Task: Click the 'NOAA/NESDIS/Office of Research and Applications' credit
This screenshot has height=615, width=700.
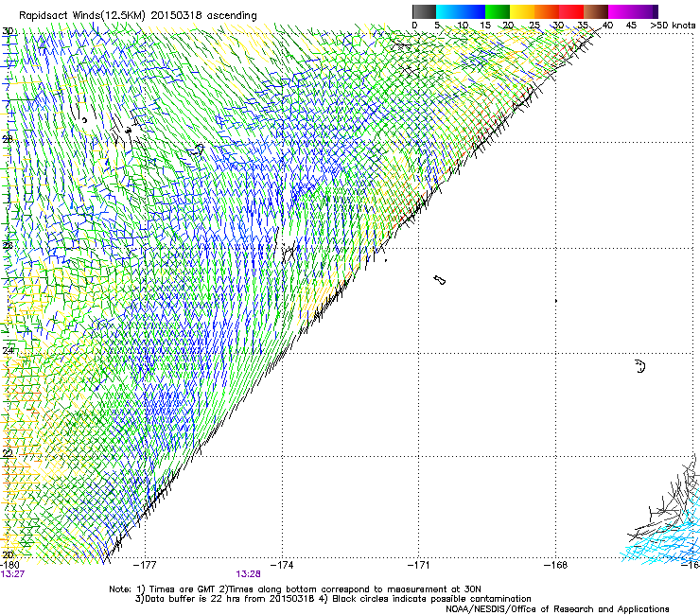Action: point(557,609)
